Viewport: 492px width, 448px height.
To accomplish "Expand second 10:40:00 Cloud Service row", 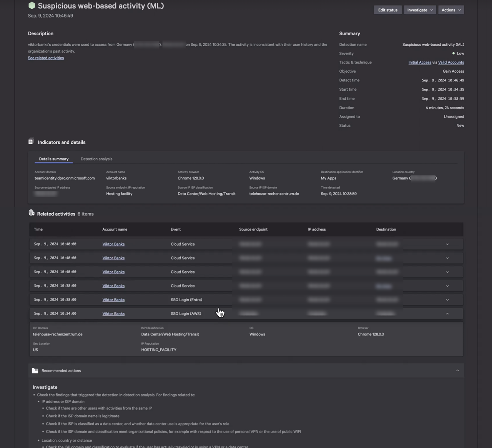I will 447,258.
